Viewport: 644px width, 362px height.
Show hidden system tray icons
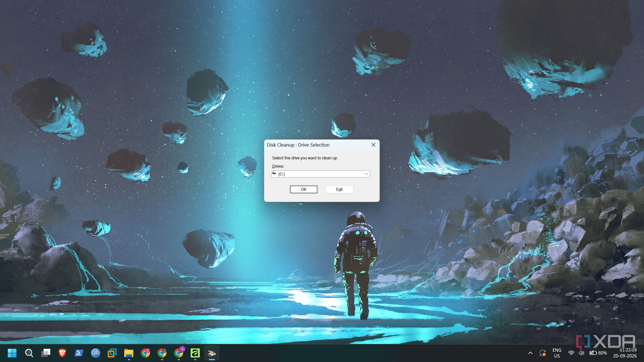[x=530, y=353]
